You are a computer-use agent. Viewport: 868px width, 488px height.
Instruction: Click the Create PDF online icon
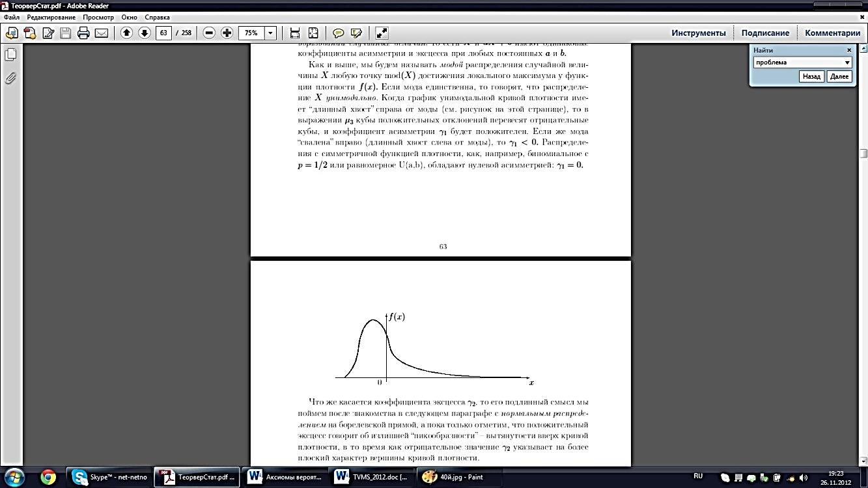(30, 33)
